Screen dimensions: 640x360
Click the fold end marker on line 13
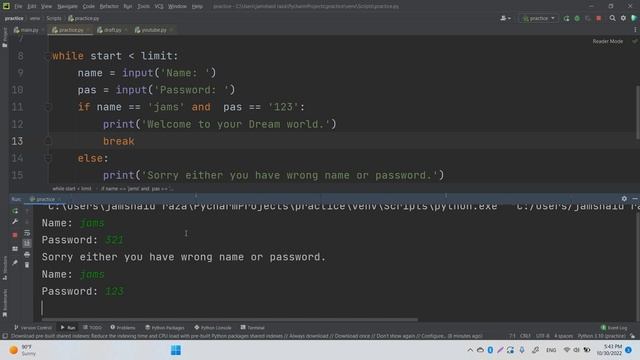coord(48,141)
